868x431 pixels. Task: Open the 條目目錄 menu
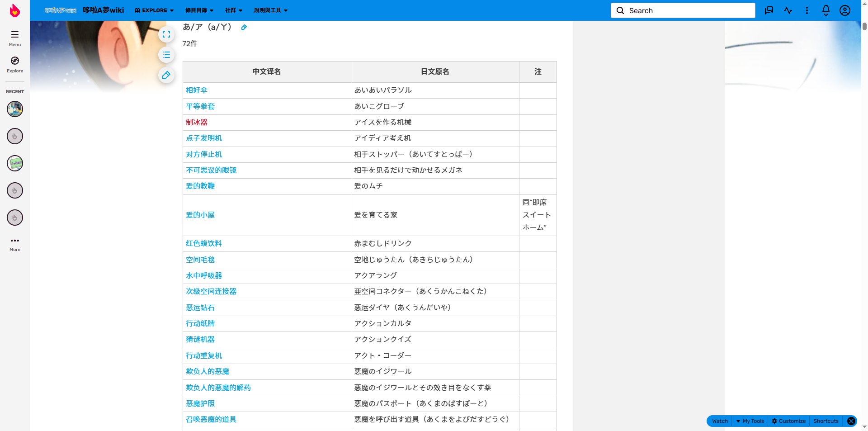[198, 10]
